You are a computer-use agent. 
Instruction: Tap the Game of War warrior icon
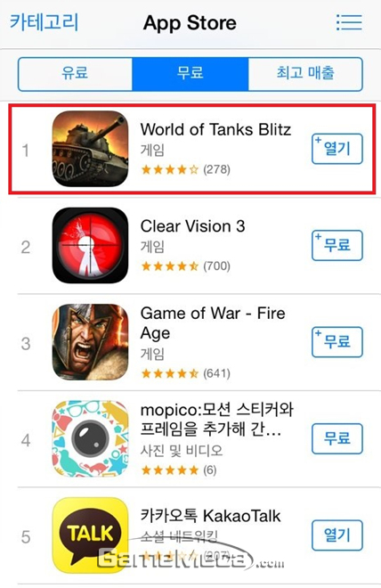pyautogui.click(x=90, y=342)
